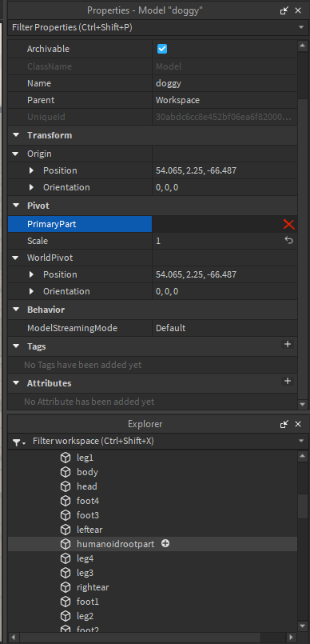Click the humanoidrootpart part icon
Image resolution: width=310 pixels, height=644 pixels.
[66, 544]
